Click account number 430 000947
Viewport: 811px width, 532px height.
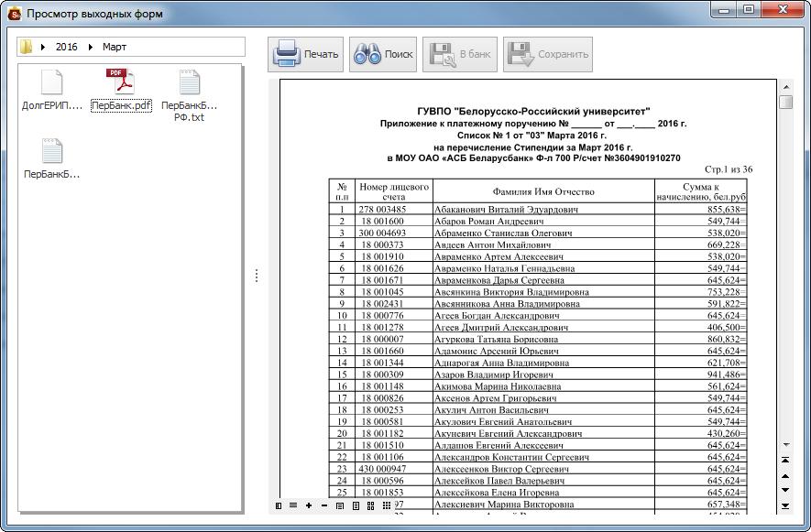click(x=382, y=469)
